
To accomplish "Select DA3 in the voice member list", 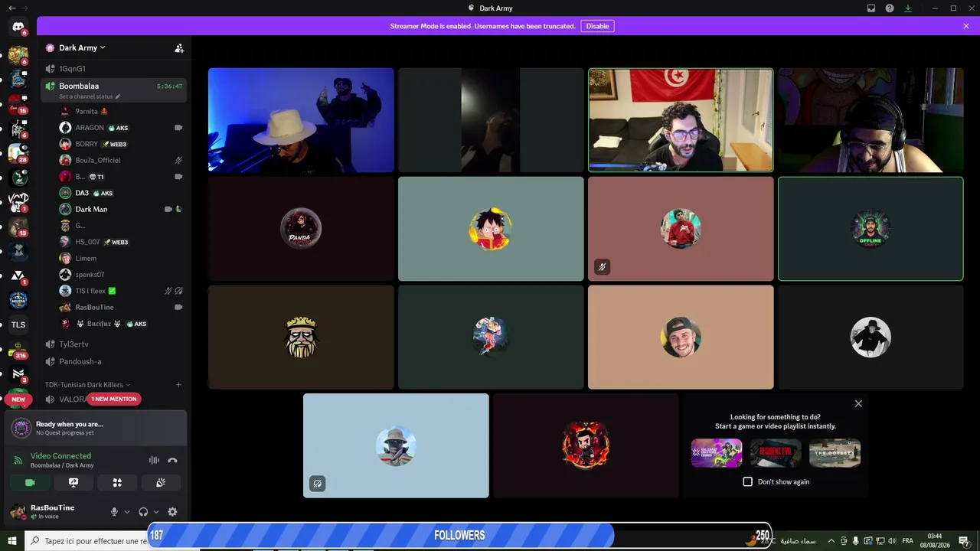I will 122,193.
